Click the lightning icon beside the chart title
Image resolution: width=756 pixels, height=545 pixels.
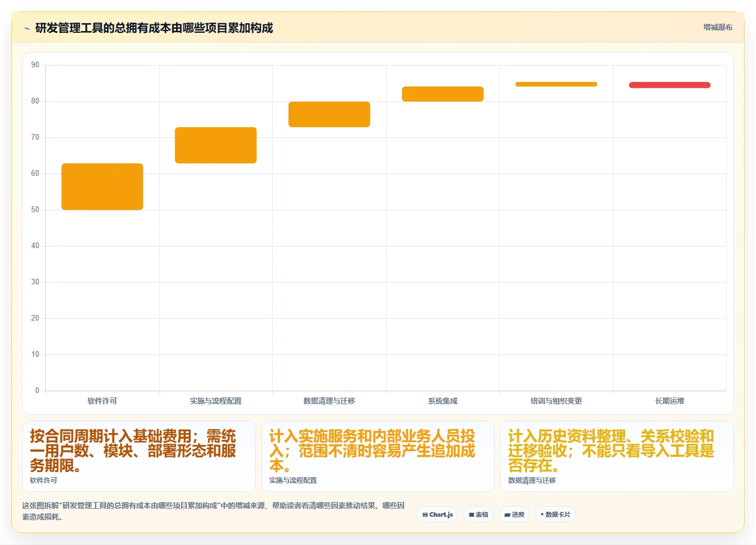[x=27, y=28]
